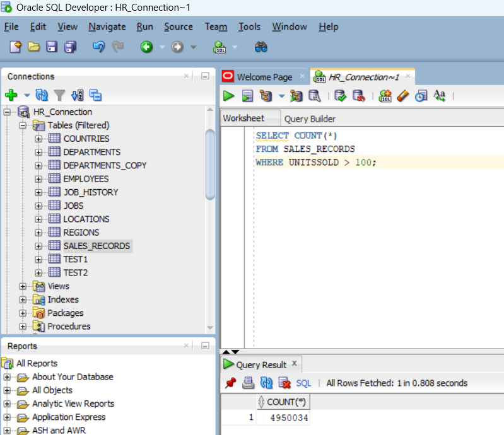Select the JOB_HISTORY table
This screenshot has width=504, height=435.
pos(91,192)
